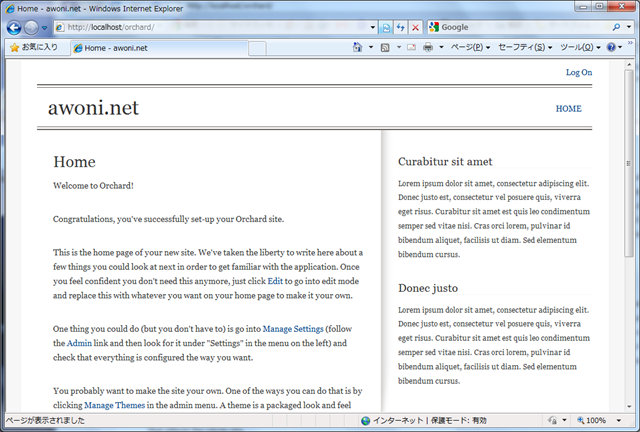Click the Welcome to Orchard! text
640x432 pixels.
(x=93, y=185)
